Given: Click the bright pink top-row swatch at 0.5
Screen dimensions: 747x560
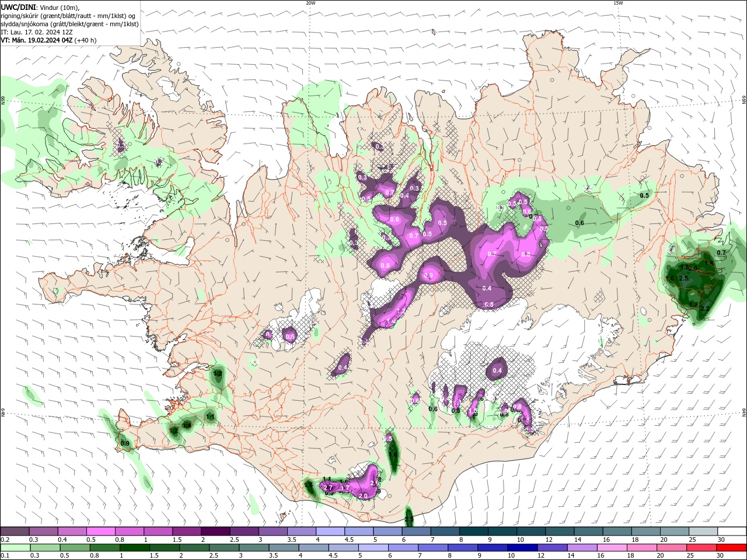Looking at the screenshot, I should [101, 531].
